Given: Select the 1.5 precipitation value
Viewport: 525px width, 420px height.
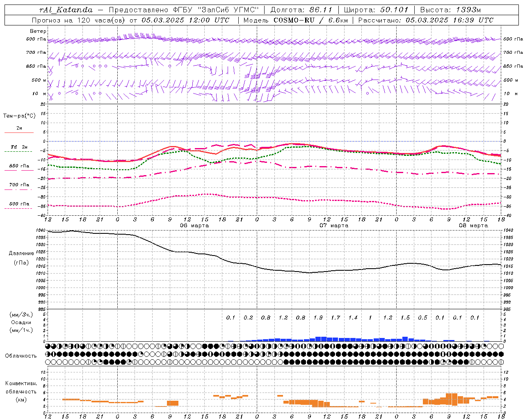Looking at the screenshot, I should [405, 318].
